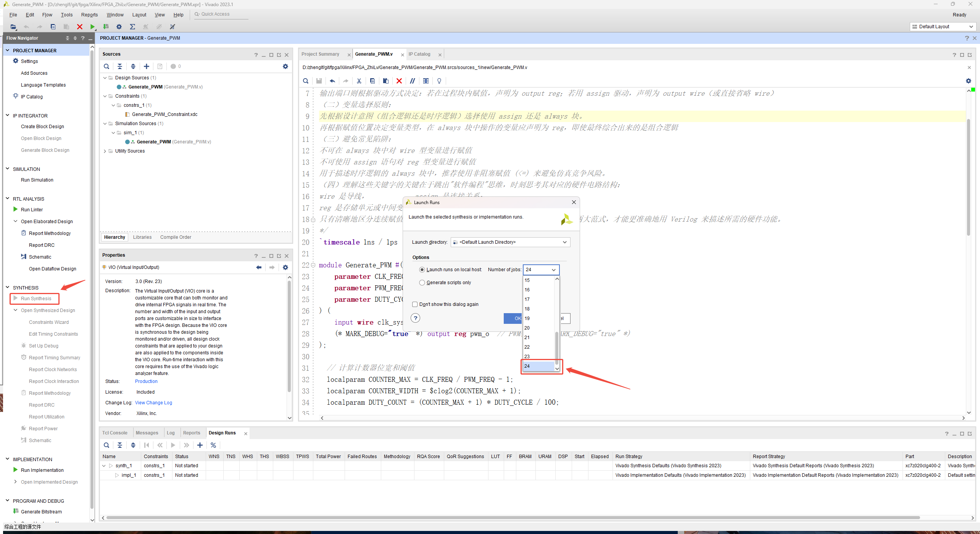
Task: Expand the Utility Sources folder
Action: point(105,151)
